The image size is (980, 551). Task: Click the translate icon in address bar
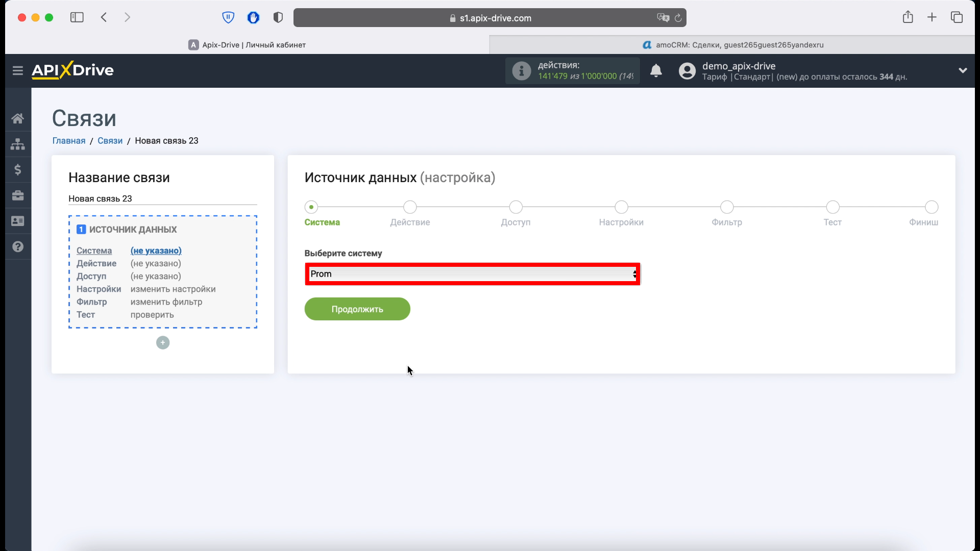[663, 18]
